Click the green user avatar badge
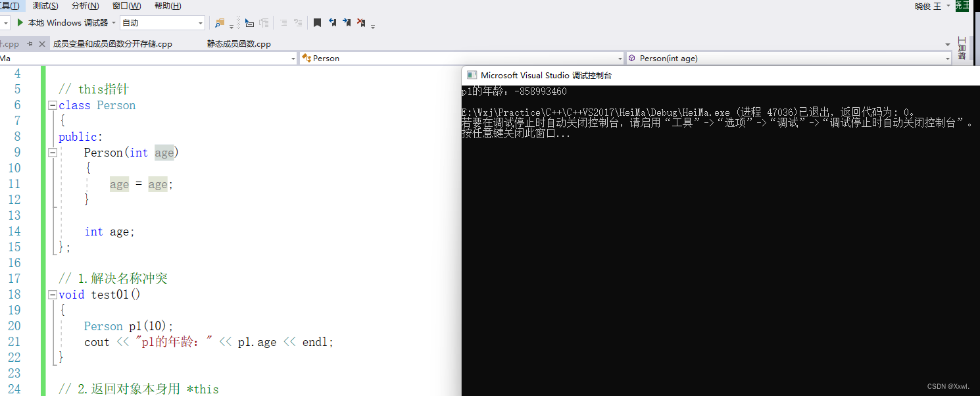The width and height of the screenshot is (980, 396). (962, 6)
